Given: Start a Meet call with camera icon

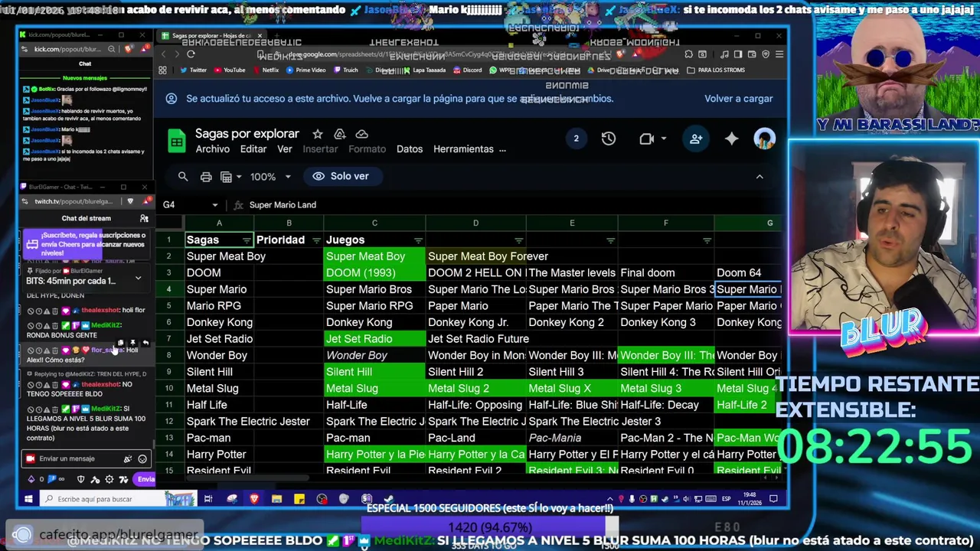Looking at the screenshot, I should coord(646,139).
